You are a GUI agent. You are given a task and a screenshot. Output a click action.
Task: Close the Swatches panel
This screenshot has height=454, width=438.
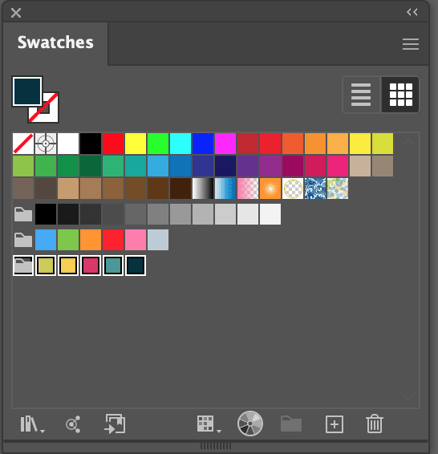(x=16, y=13)
